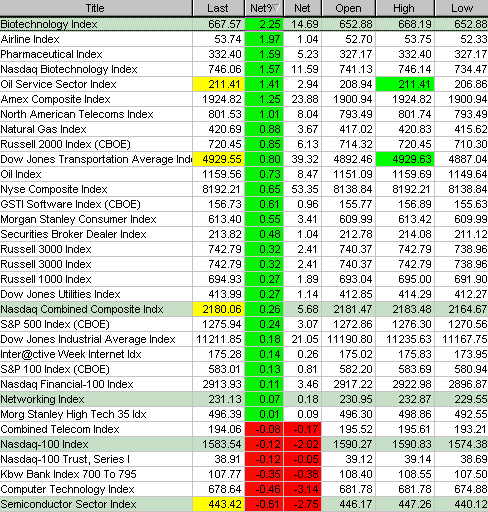Select the Computer Technology Index row
Image resolution: width=488 pixels, height=512 pixels.
(x=244, y=489)
